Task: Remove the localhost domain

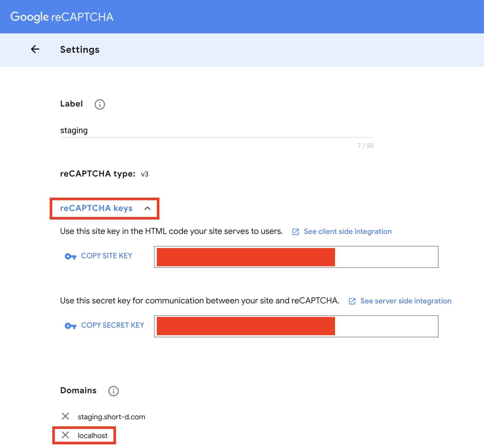Action: [65, 435]
